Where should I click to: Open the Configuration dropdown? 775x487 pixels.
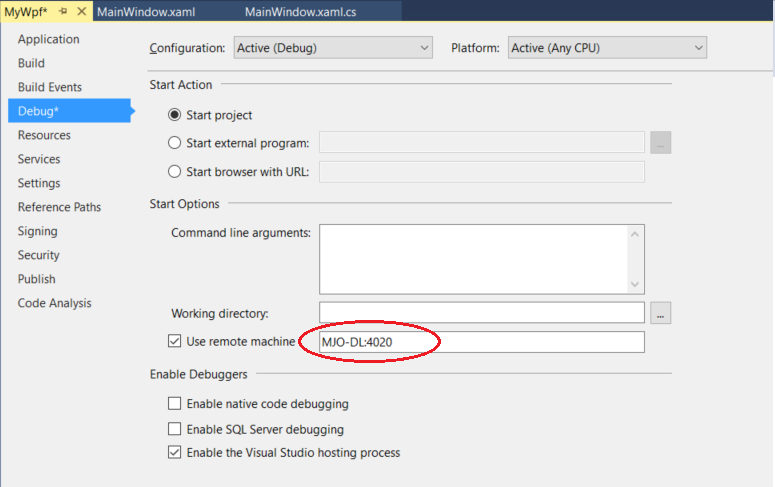333,48
